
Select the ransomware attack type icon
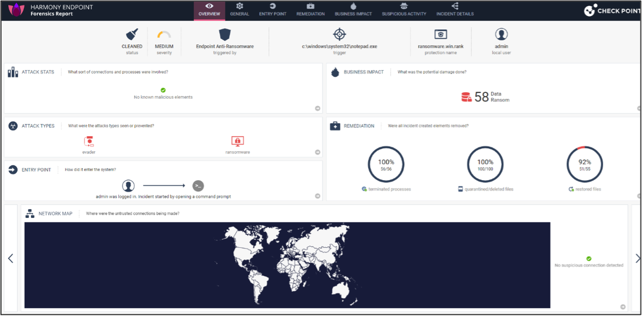[x=237, y=141]
